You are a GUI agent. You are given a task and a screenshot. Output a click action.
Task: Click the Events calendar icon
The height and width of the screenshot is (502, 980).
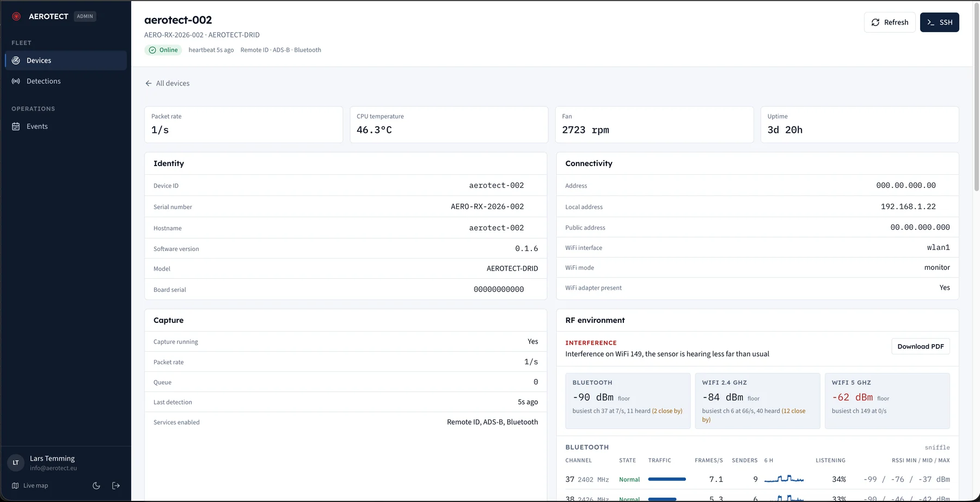pos(16,126)
